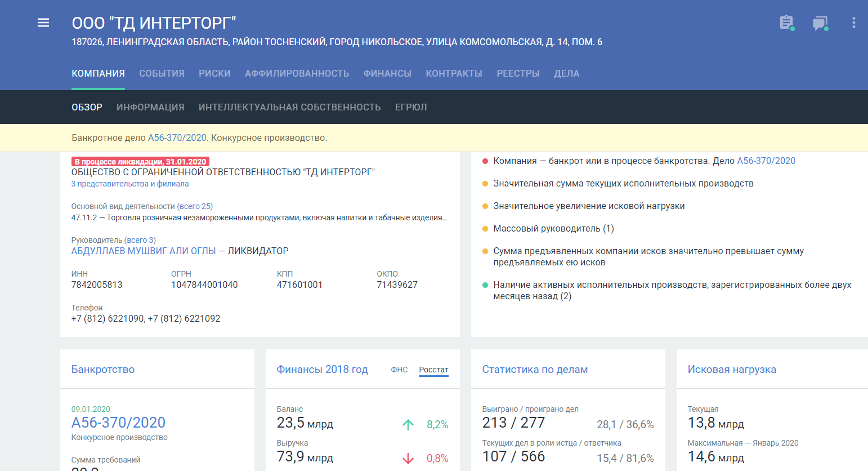Click the bankruptcy date 09.01.2020
Screen dimensions: 868x471
[x=91, y=409]
